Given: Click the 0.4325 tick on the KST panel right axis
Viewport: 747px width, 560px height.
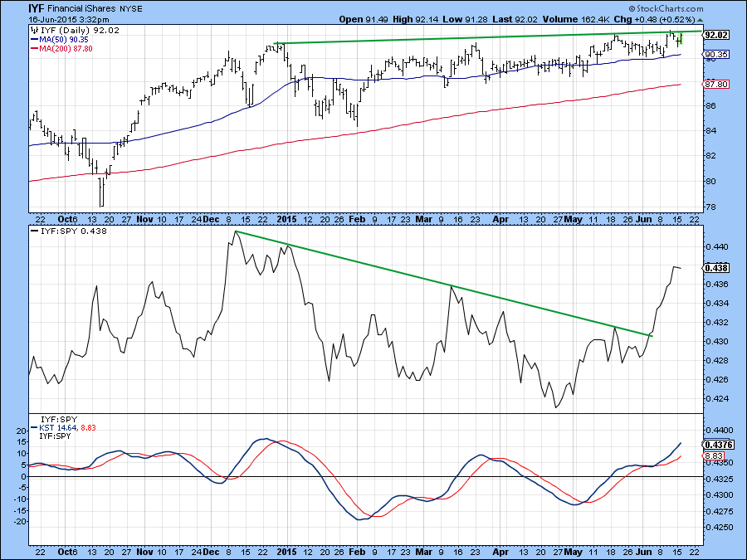Looking at the screenshot, I should (x=719, y=479).
